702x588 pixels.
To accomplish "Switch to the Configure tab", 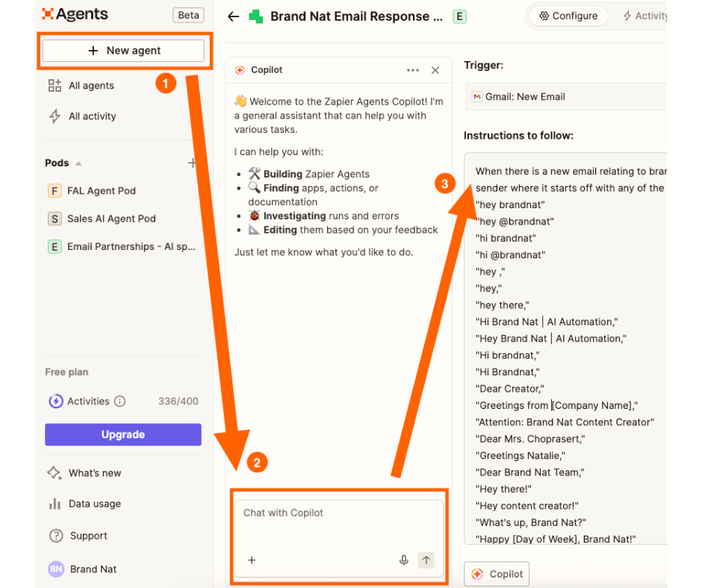I will (568, 16).
